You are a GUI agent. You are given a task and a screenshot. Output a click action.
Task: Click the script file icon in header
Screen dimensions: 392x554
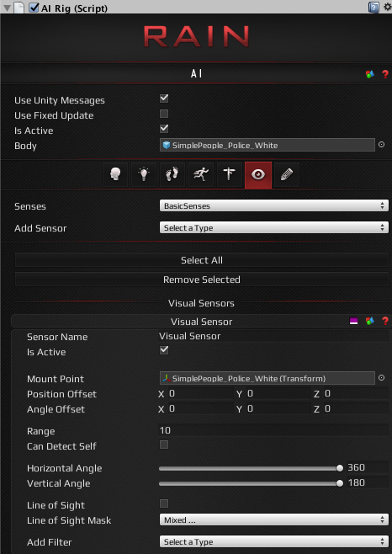(19, 8)
